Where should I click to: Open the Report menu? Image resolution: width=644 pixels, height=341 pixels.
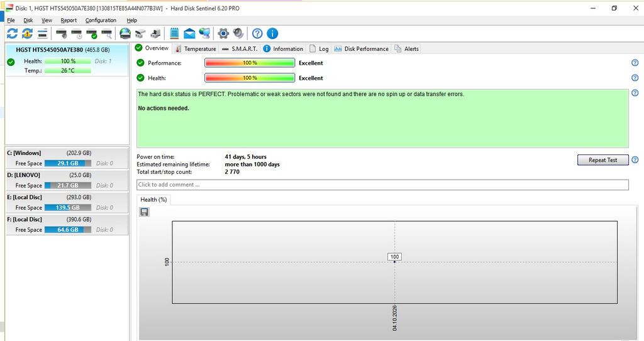coord(69,20)
